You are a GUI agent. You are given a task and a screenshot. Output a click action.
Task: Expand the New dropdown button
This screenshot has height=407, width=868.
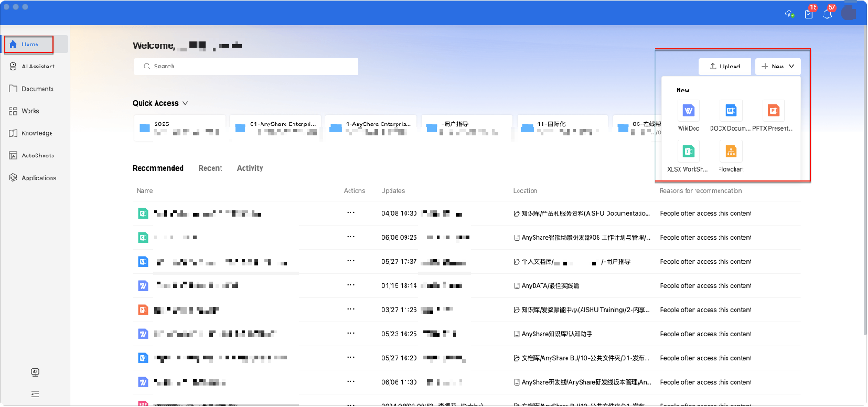pos(778,67)
